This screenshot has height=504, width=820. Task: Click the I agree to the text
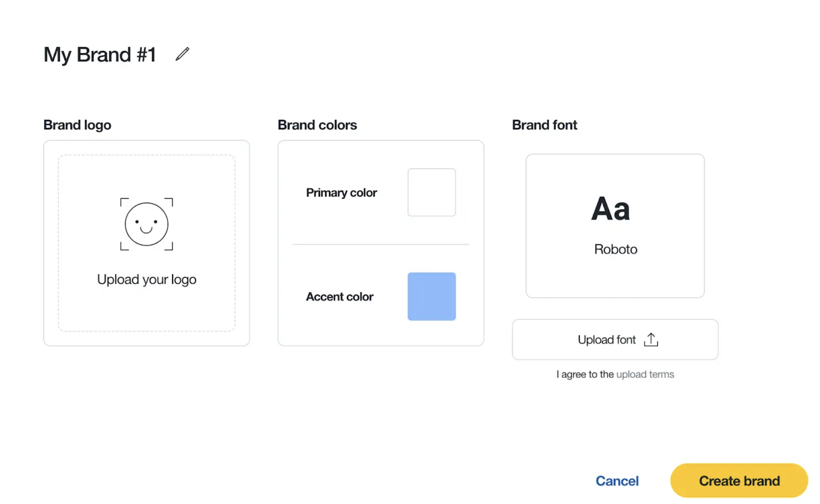click(585, 374)
